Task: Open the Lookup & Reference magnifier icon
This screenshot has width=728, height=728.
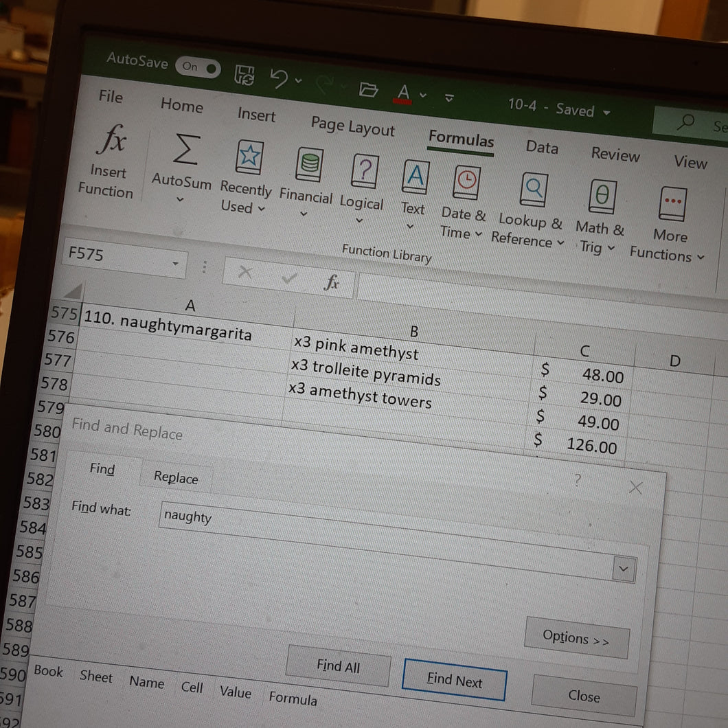Action: (x=534, y=190)
